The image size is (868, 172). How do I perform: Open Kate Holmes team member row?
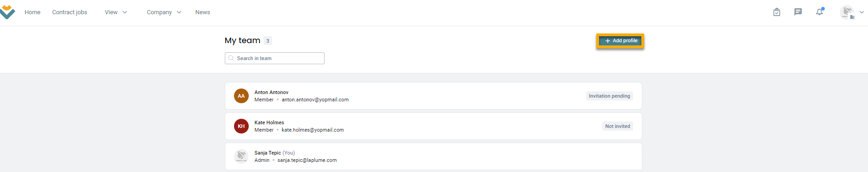point(434,126)
